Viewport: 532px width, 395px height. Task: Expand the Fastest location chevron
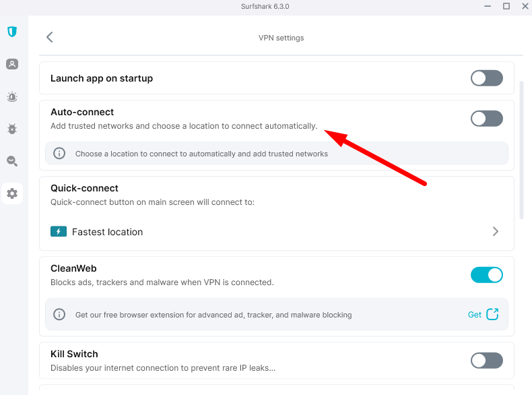[496, 232]
